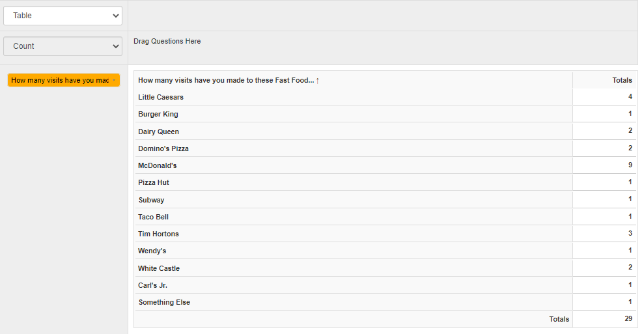The height and width of the screenshot is (334, 644).
Task: Click the 'Drag Questions Here' drop area
Action: (x=167, y=42)
